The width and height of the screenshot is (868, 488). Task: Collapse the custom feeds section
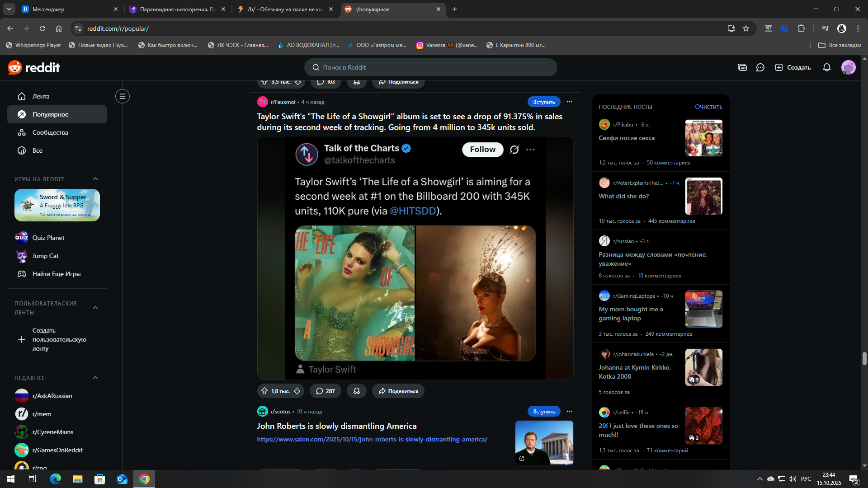(x=95, y=308)
